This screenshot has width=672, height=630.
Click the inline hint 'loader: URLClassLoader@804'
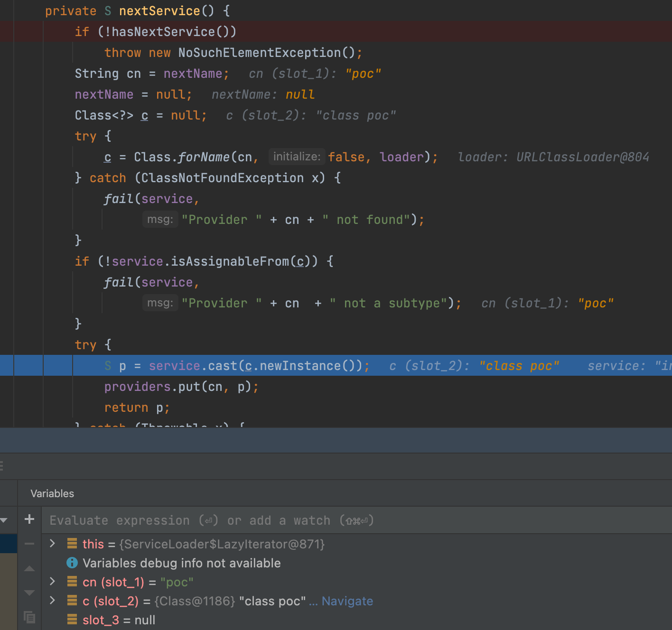[x=553, y=157]
